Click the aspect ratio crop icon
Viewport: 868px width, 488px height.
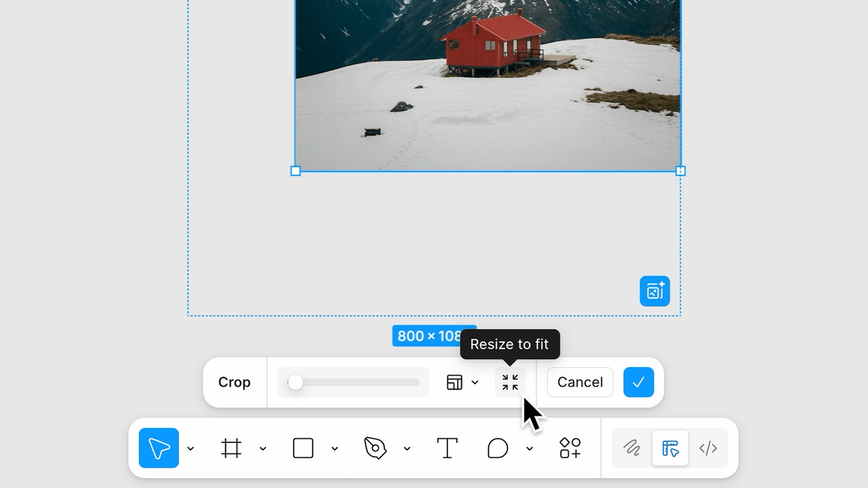coord(454,382)
